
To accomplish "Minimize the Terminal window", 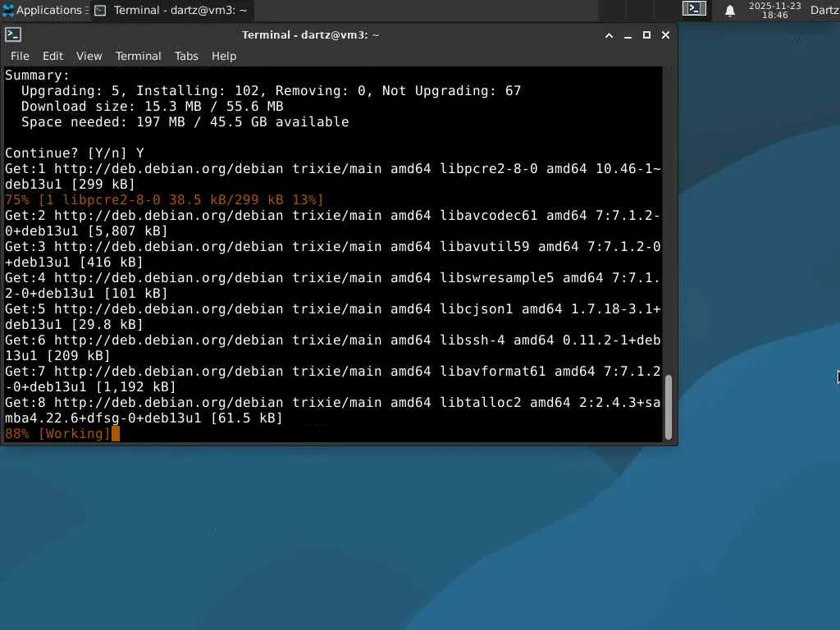I will (x=628, y=35).
